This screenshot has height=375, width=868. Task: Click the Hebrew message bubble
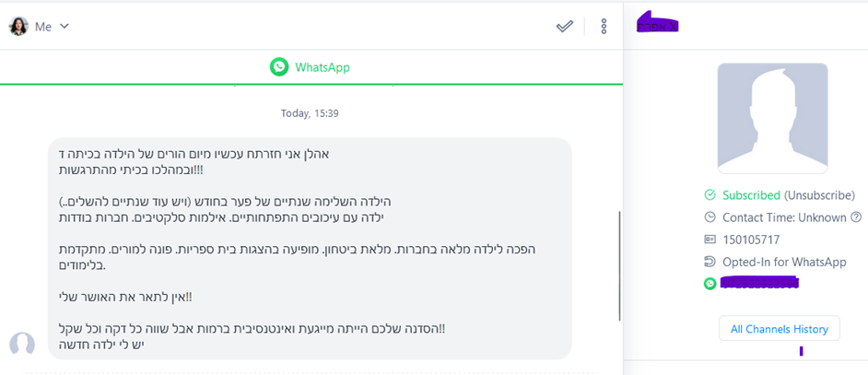(x=310, y=249)
